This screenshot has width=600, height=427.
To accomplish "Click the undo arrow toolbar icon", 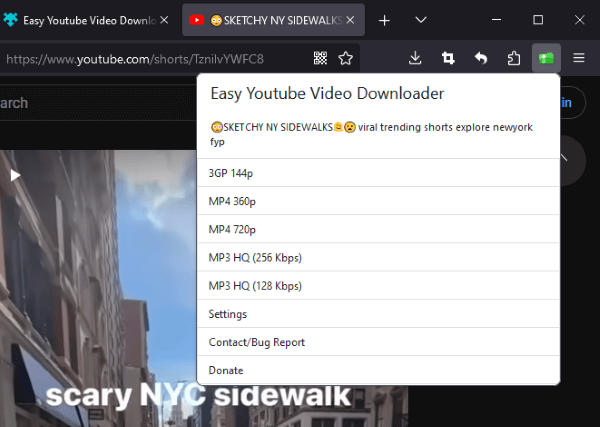I will coord(481,58).
